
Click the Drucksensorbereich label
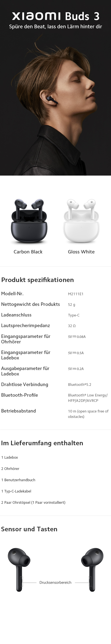pyautogui.click(x=55, y=582)
